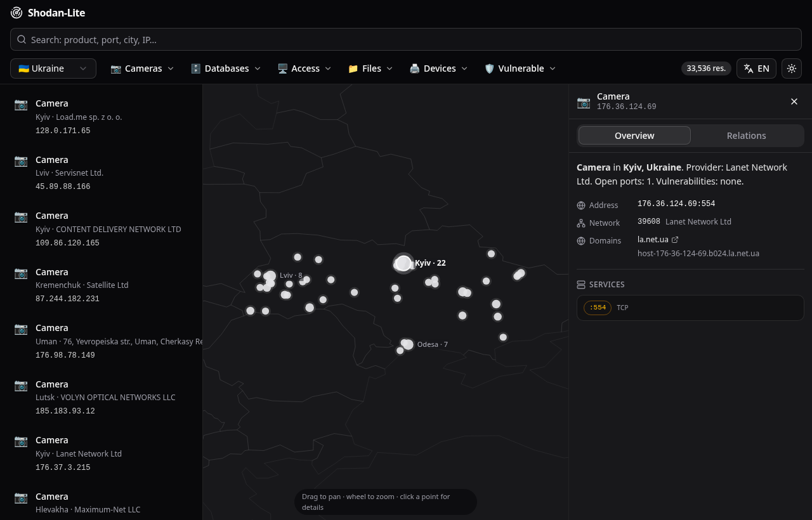Click the globe icon beside Address
This screenshot has width=812, height=520.
581,205
